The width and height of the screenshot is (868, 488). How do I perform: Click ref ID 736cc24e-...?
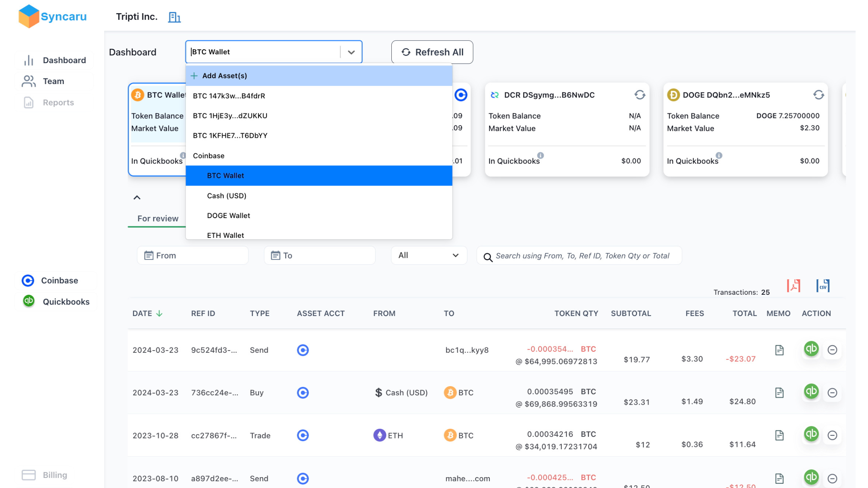[x=215, y=393]
